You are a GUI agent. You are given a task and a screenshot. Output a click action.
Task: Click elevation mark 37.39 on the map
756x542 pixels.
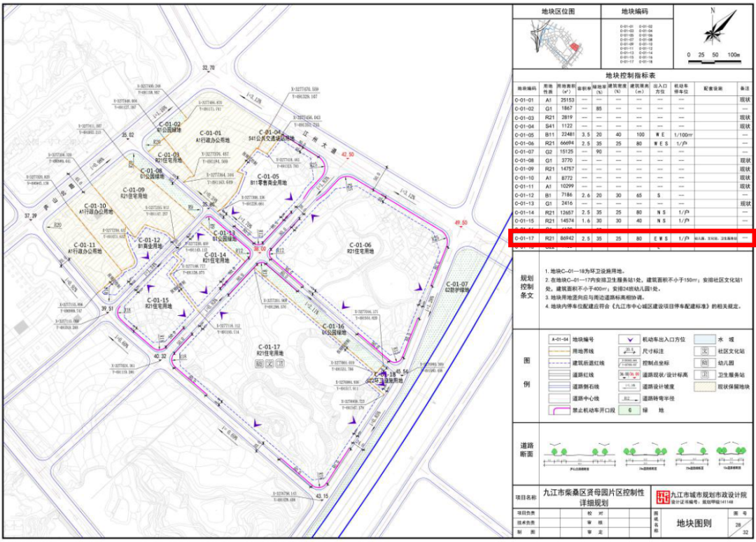pyautogui.click(x=30, y=216)
